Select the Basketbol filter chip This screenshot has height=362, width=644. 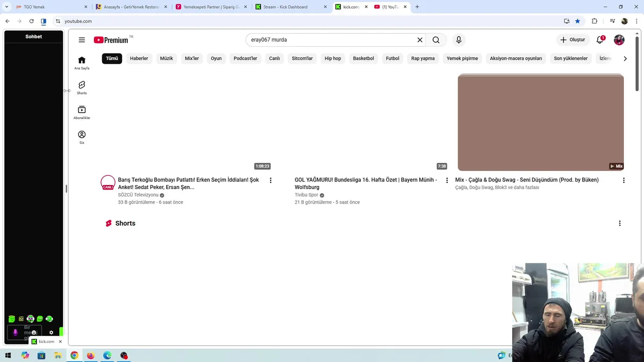[363, 58]
